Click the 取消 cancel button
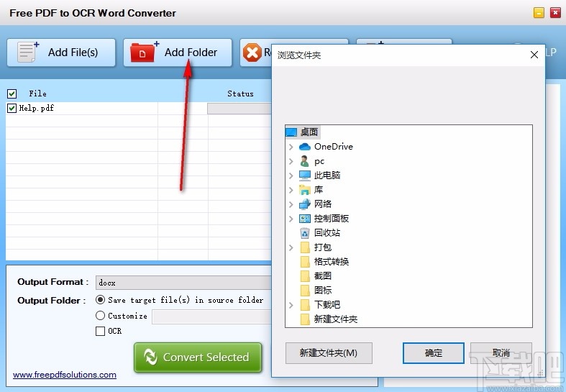The height and width of the screenshot is (392, 566). point(501,353)
